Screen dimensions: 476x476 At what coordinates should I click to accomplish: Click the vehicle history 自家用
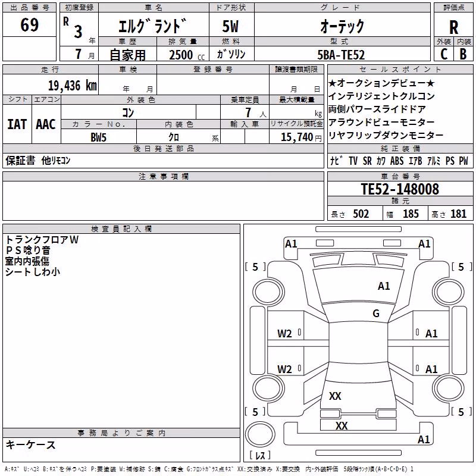pos(127,55)
